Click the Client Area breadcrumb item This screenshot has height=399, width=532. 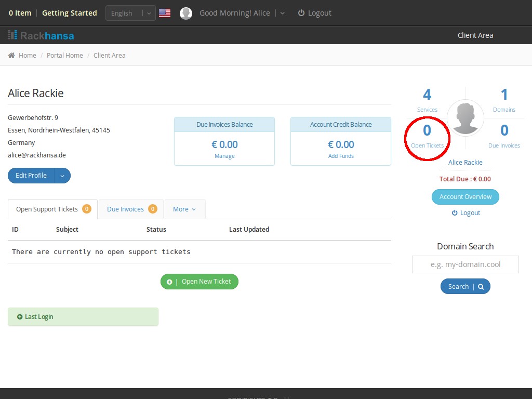(110, 55)
